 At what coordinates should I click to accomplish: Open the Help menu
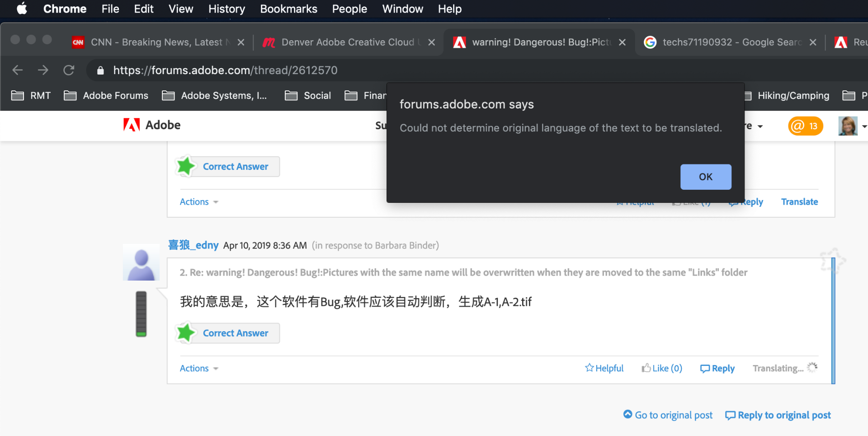click(x=449, y=9)
